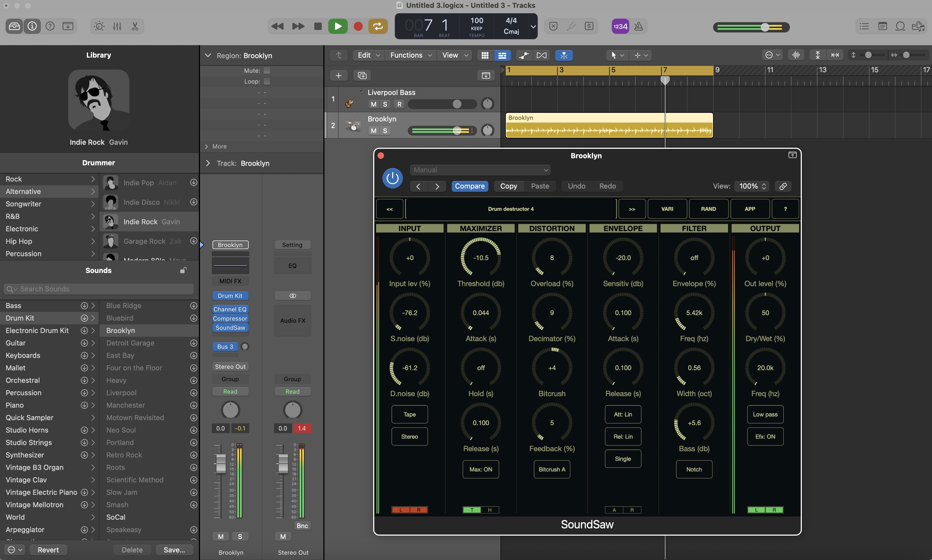Open the Loop Browser icon
The image size is (932, 560).
900,26
